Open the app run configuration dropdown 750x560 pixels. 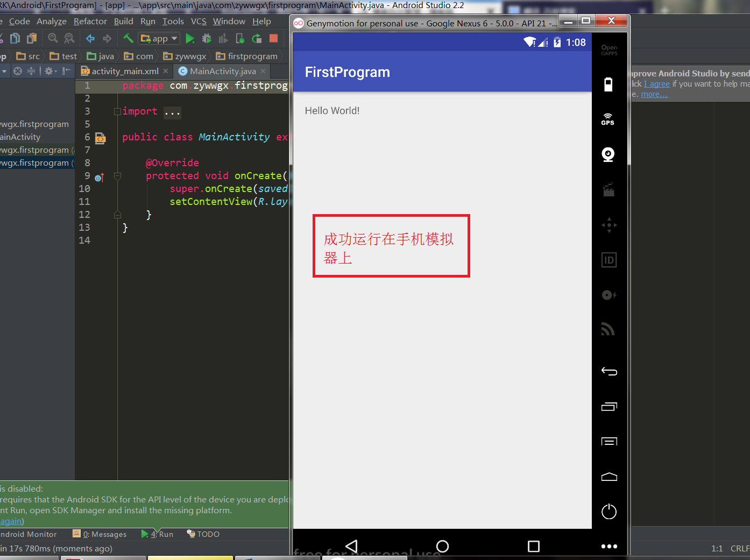pyautogui.click(x=159, y=39)
